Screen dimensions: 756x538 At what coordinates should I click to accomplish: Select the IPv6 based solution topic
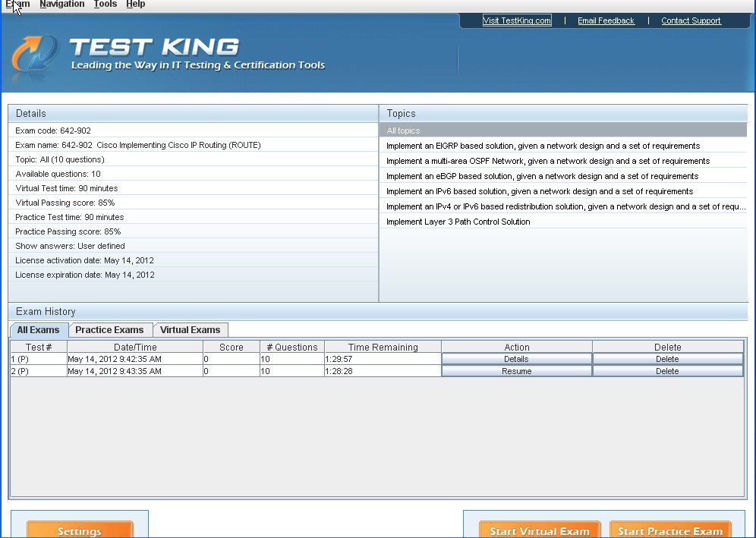pyautogui.click(x=563, y=191)
